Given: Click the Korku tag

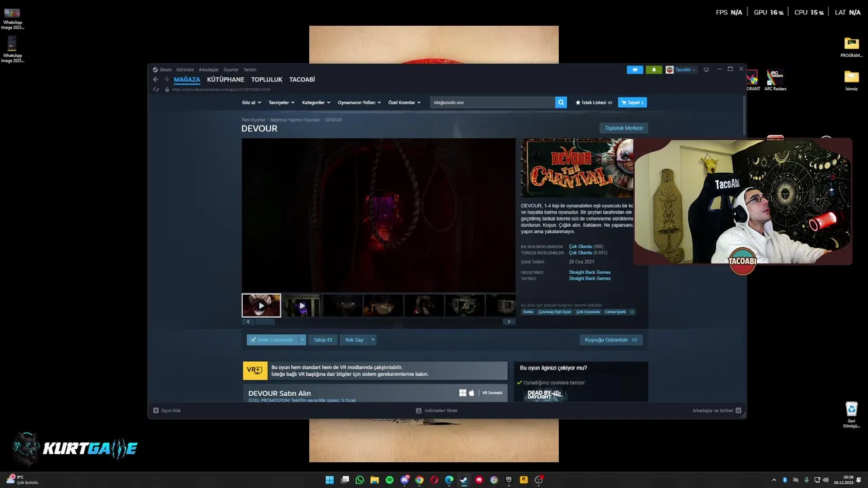Looking at the screenshot, I should click(528, 312).
